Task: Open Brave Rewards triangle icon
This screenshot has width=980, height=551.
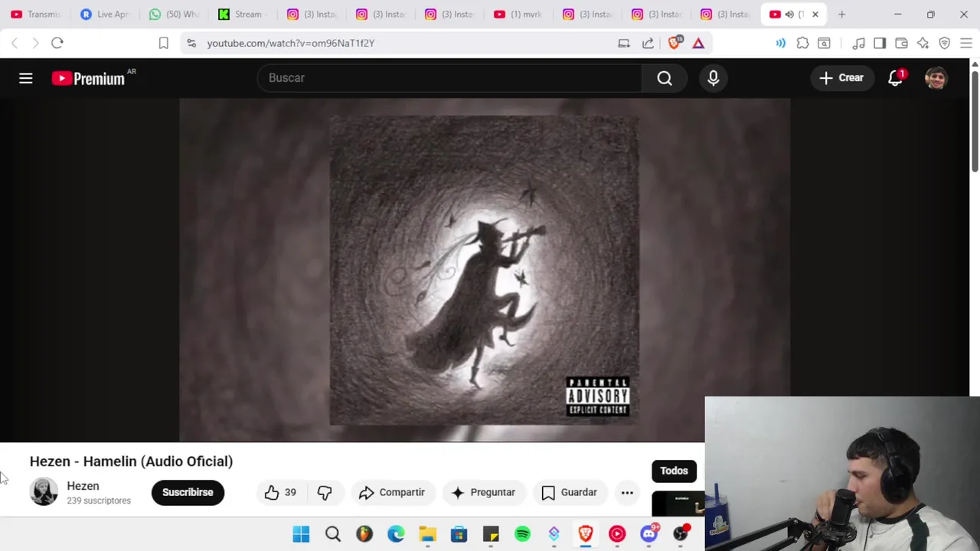Action: pyautogui.click(x=698, y=43)
